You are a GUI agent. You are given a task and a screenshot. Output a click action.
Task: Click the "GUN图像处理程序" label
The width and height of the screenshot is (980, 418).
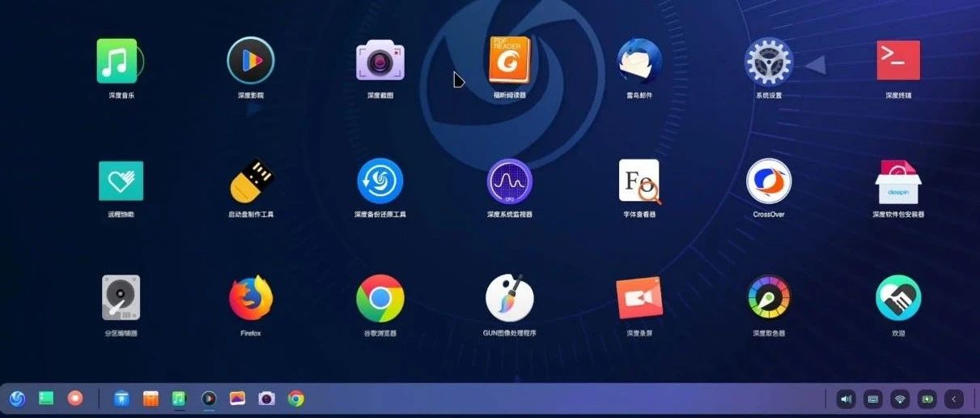click(x=510, y=333)
